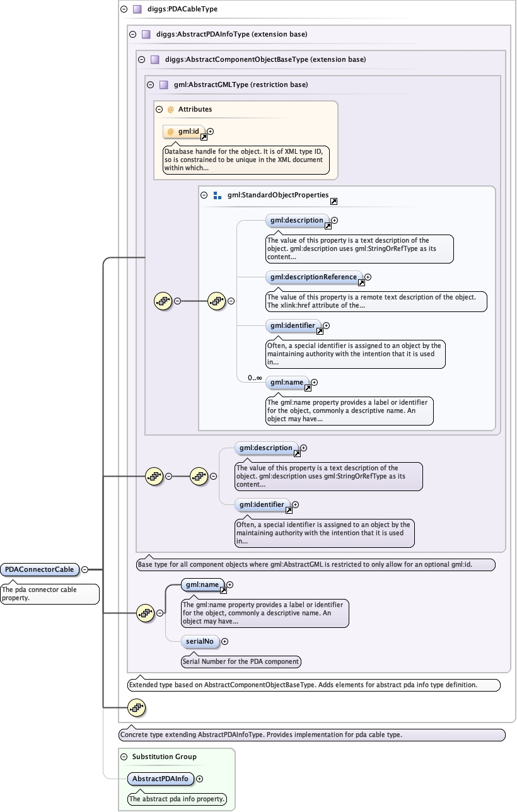Expand the serialNo element
This screenshot has height=812, width=517.
224,641
